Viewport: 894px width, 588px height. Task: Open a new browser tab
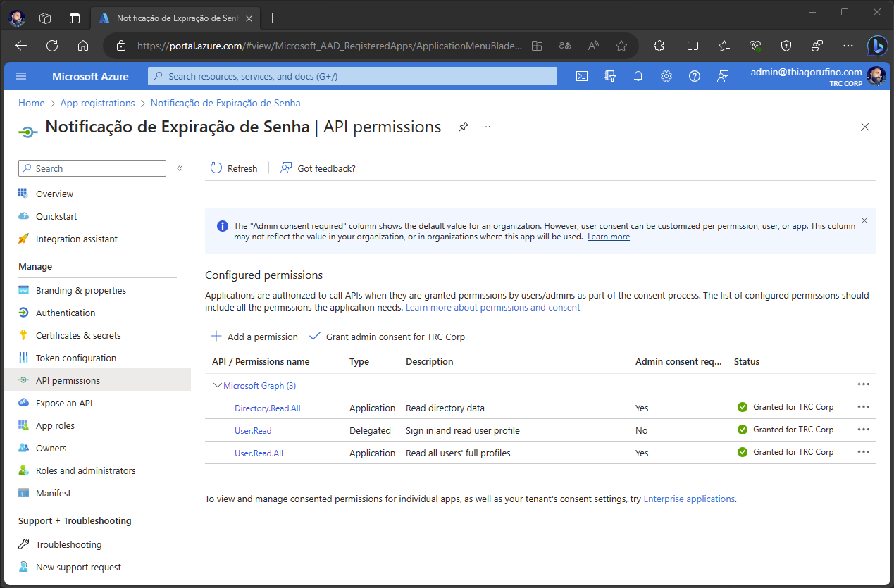[273, 18]
